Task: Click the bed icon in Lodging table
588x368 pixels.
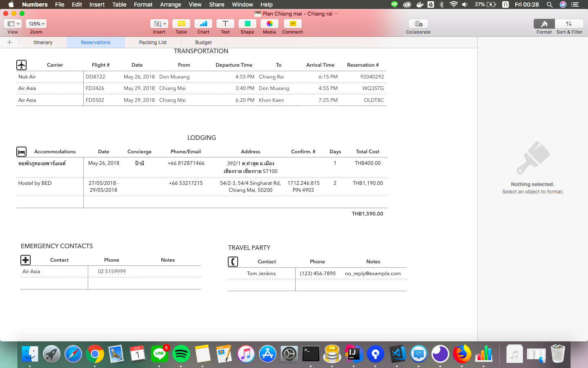Action: (x=22, y=152)
